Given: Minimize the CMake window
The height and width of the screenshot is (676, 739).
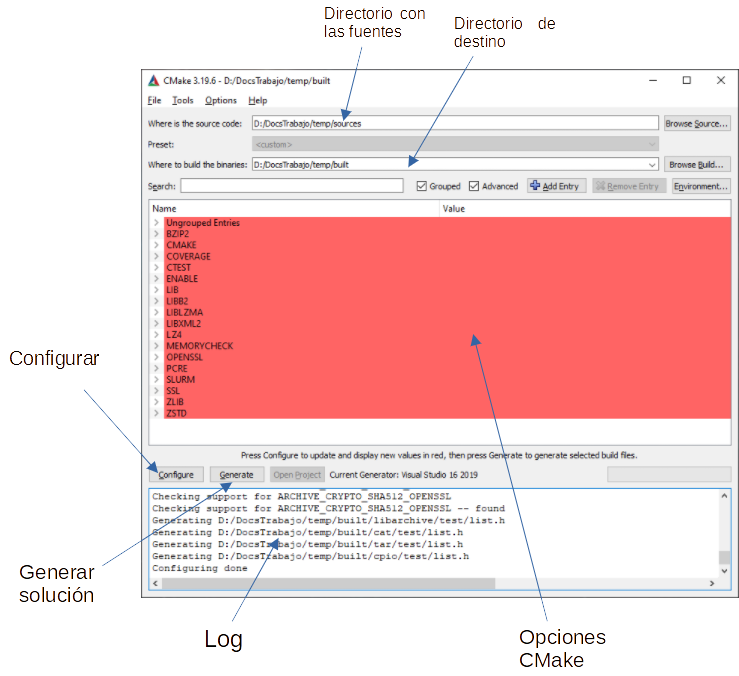Looking at the screenshot, I should tap(653, 81).
